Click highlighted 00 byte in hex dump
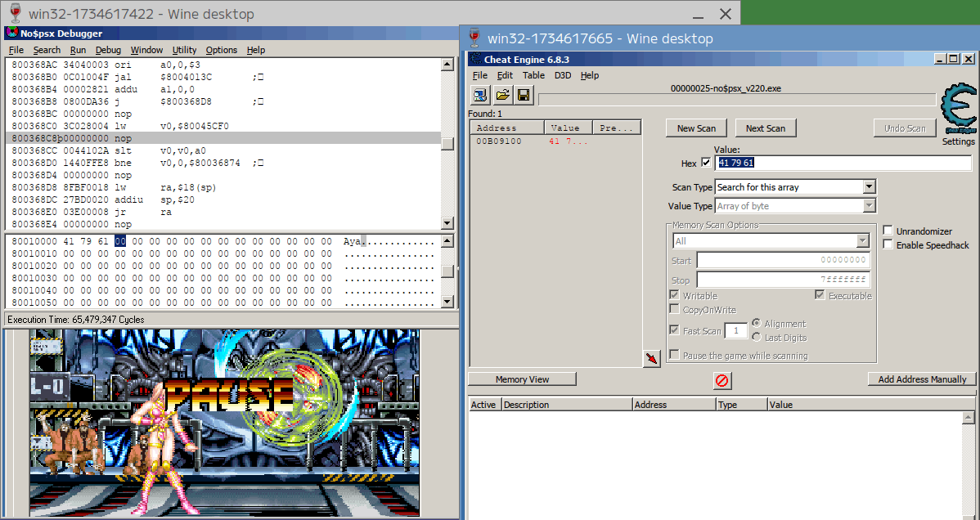Screen dimensions: 980x520 coord(120,241)
